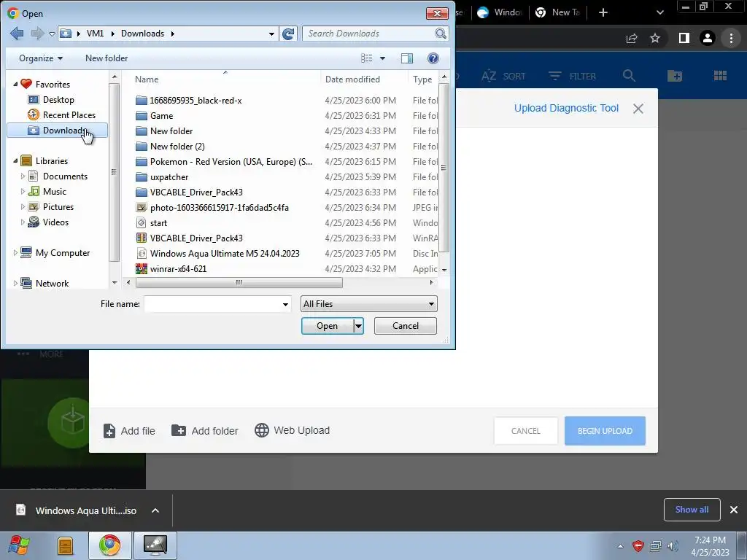
Task: Open the File name dropdown arrow
Action: 285,304
